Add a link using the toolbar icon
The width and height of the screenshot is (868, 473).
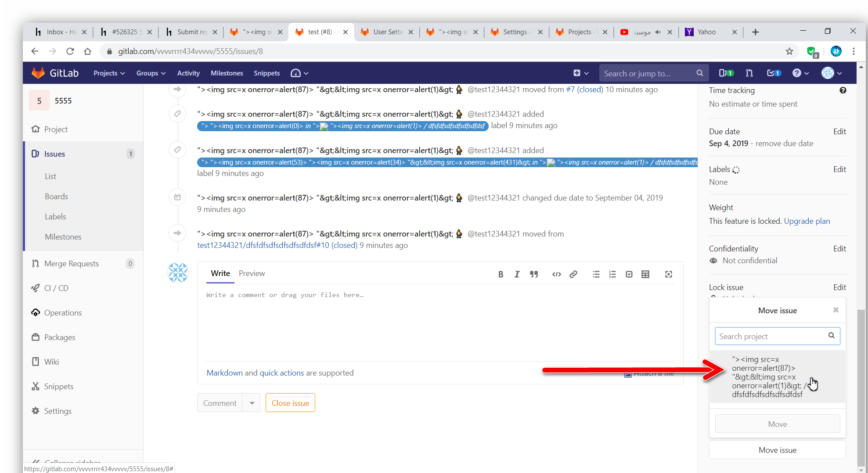573,274
